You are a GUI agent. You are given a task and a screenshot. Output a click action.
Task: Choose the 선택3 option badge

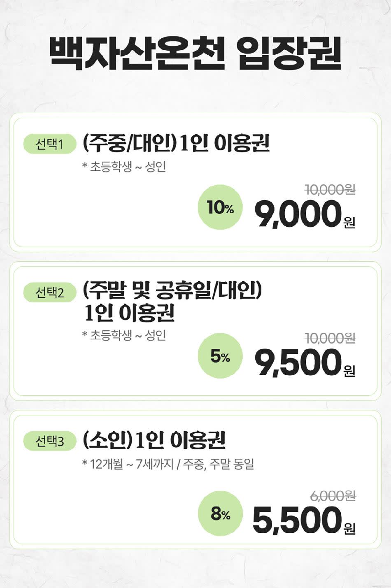pyautogui.click(x=50, y=441)
